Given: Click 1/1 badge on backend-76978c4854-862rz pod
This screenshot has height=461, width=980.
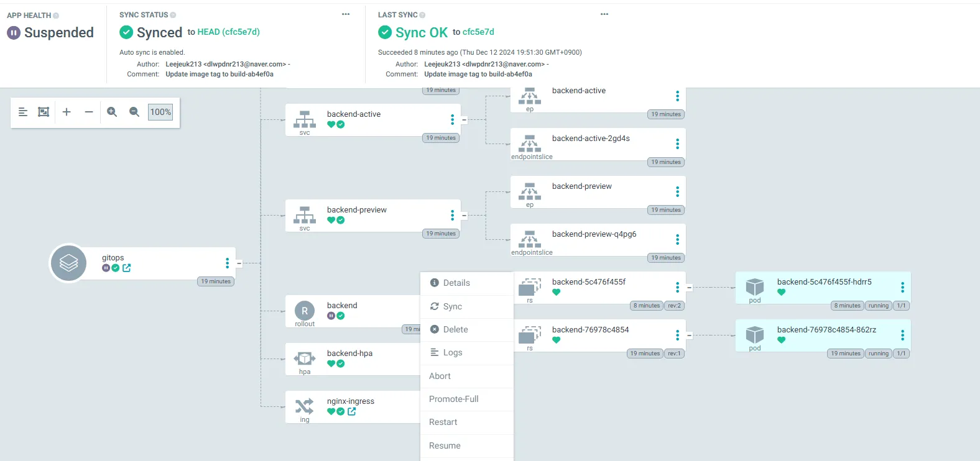Looking at the screenshot, I should tap(901, 354).
